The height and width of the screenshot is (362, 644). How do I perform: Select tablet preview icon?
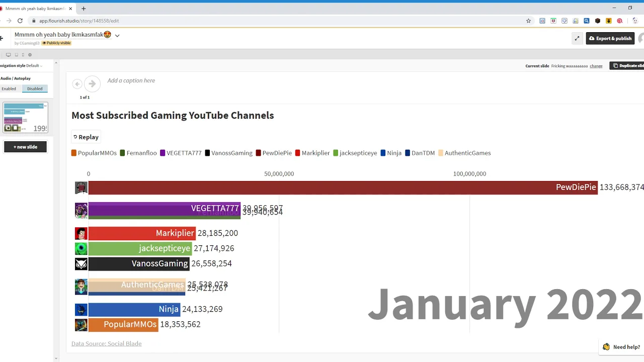tap(16, 55)
